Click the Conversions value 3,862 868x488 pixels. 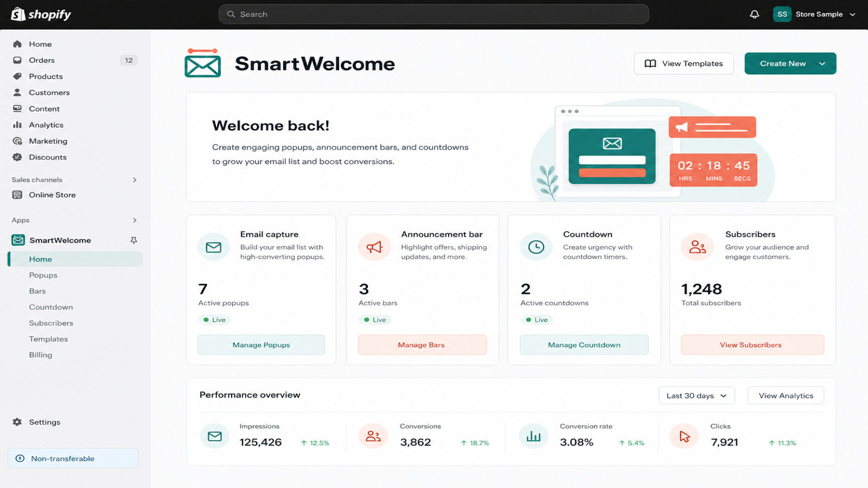point(416,442)
